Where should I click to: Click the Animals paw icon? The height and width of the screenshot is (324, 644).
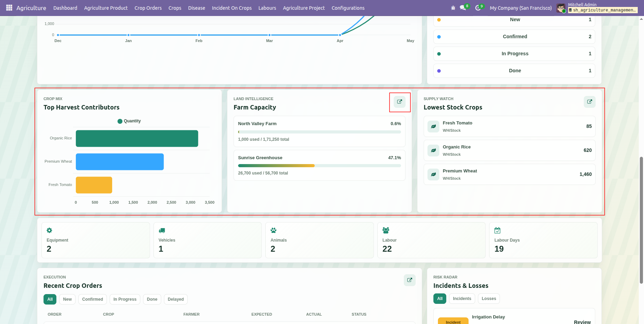click(274, 230)
